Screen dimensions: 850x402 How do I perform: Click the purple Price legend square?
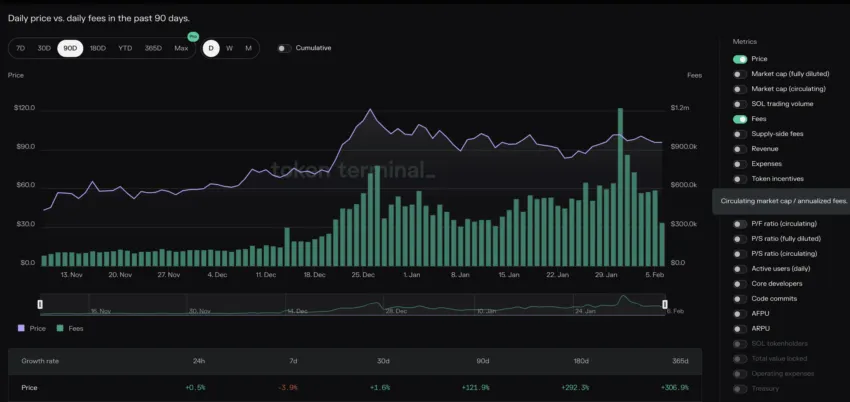click(21, 328)
